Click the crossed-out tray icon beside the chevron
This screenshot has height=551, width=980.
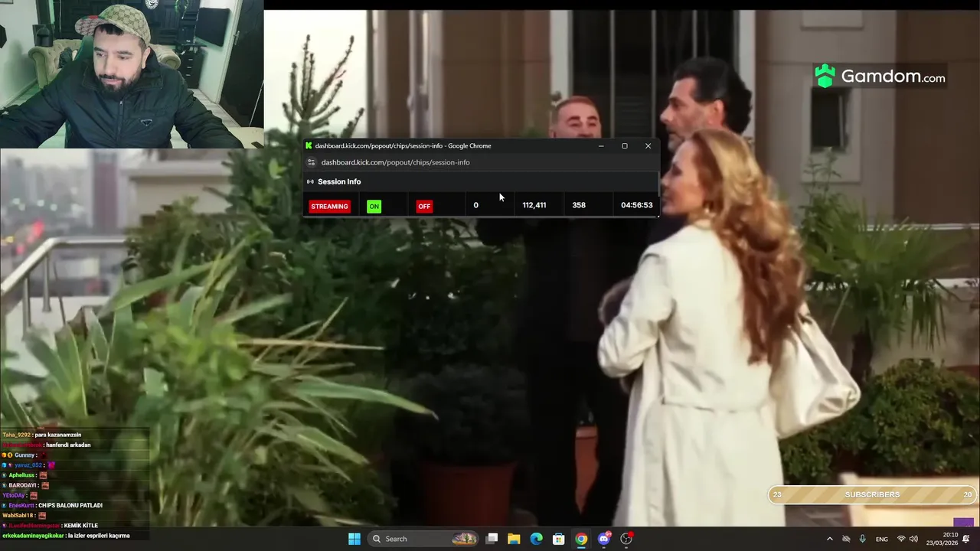846,539
